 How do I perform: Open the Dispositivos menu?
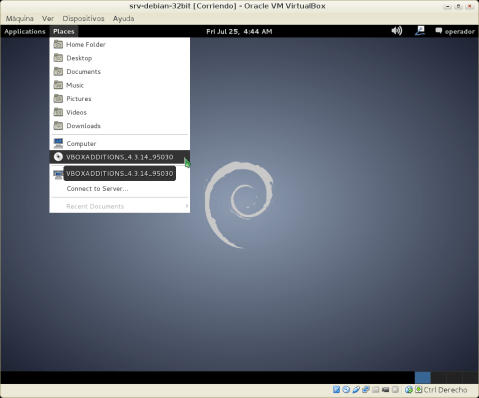pos(83,18)
